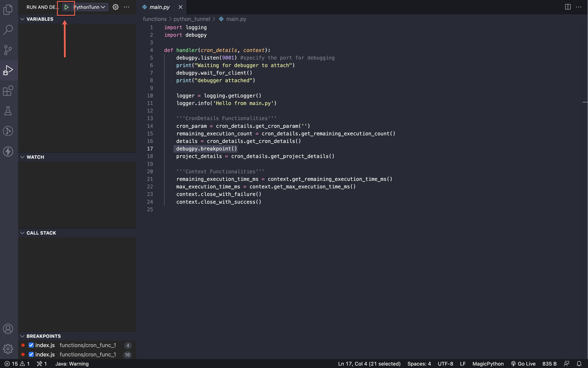This screenshot has width=588, height=368.
Task: Click the context.close_with_success() line
Action: 218,202
